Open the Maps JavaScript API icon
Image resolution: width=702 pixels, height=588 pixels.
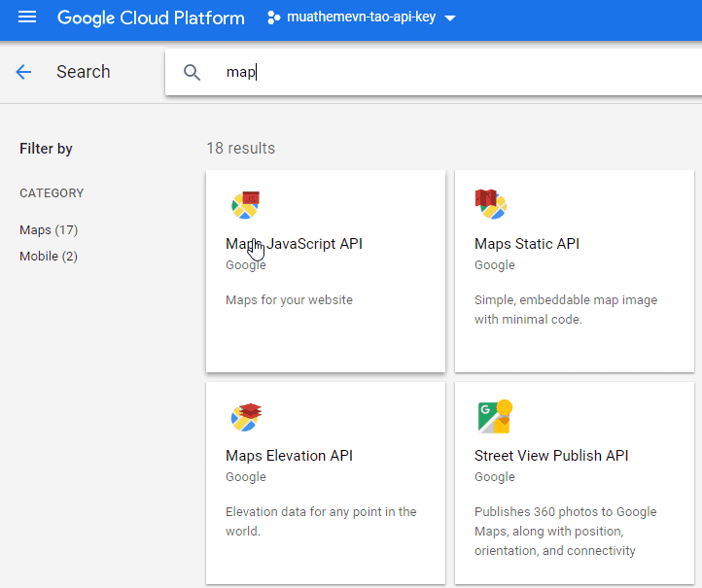coord(245,205)
